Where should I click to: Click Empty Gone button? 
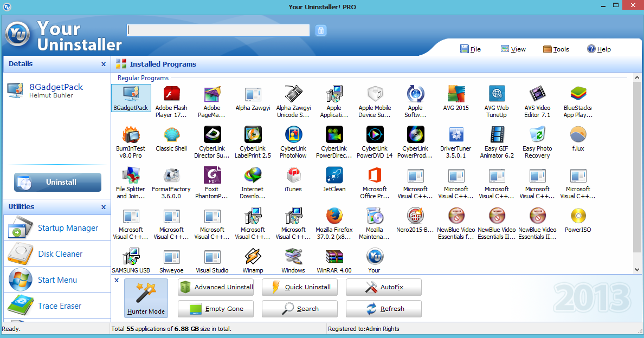[x=216, y=309]
